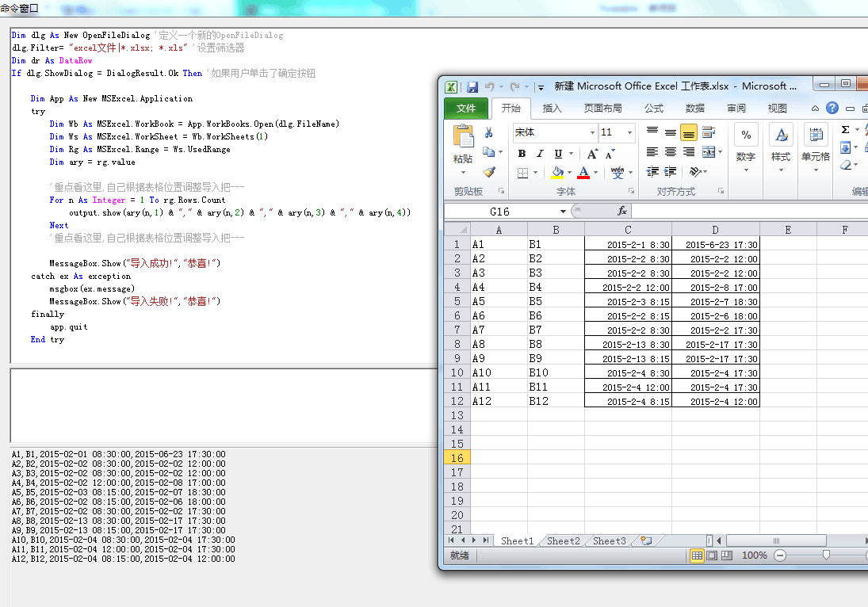The width and height of the screenshot is (868, 607).
Task: Apply cell borders icon
Action: 522,174
